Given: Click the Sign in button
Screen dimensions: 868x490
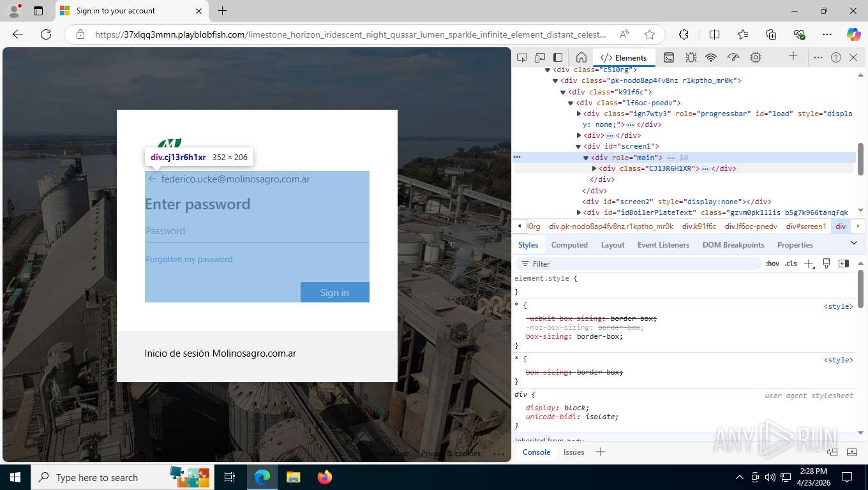Looking at the screenshot, I should (334, 292).
